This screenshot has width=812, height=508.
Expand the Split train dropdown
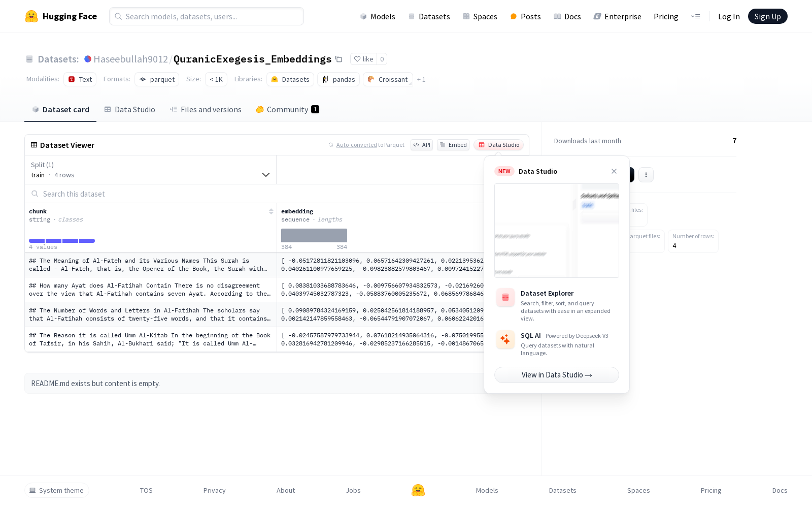coord(150,170)
